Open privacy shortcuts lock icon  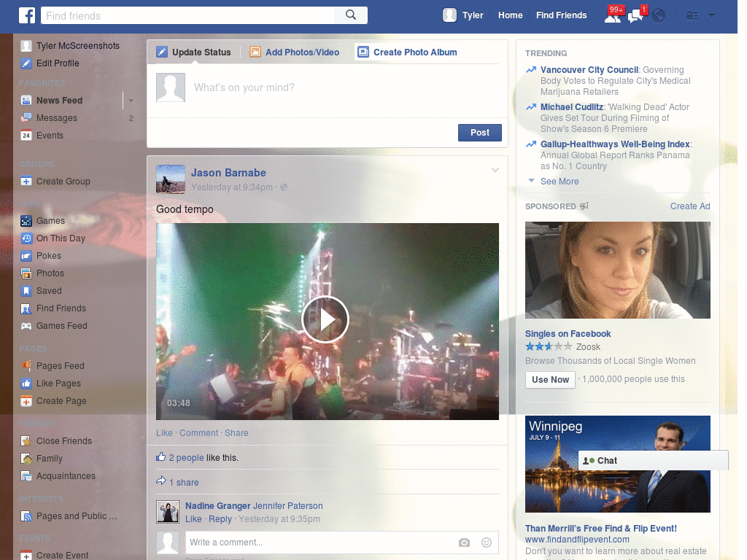click(x=692, y=16)
